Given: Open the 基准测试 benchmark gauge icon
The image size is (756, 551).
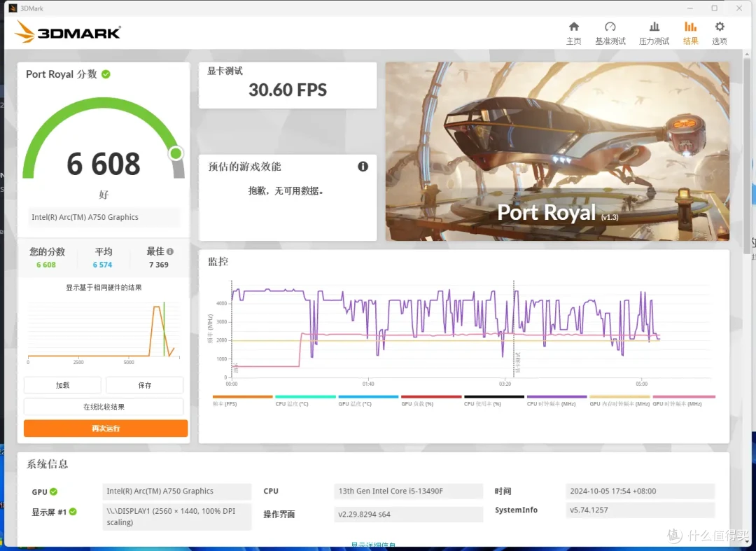Looking at the screenshot, I should click(610, 27).
